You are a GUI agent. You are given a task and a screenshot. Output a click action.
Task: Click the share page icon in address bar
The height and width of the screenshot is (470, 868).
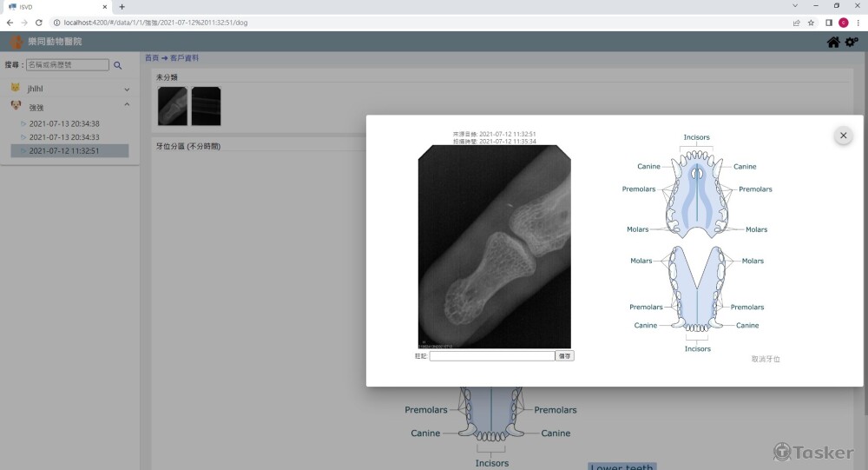797,23
